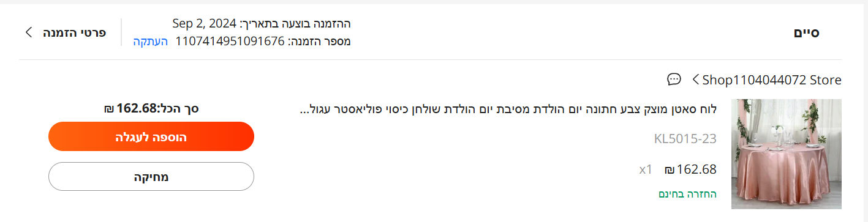Image resolution: width=868 pixels, height=222 pixels.
Task: Click the סך הכל total amount
Action: pyautogui.click(x=151, y=109)
